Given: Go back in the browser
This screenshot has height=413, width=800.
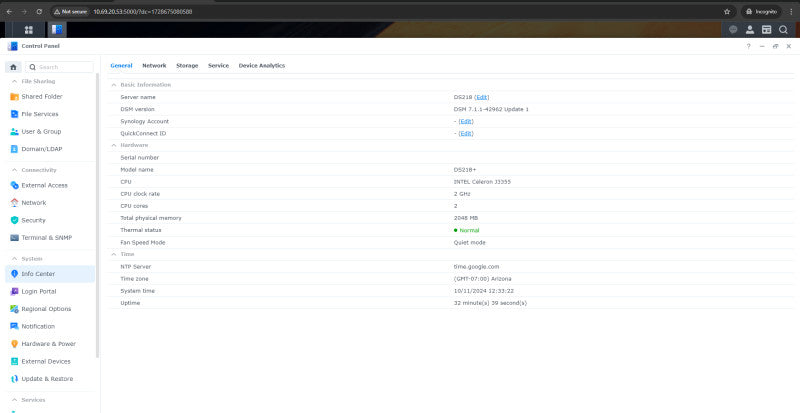Looking at the screenshot, I should point(9,11).
